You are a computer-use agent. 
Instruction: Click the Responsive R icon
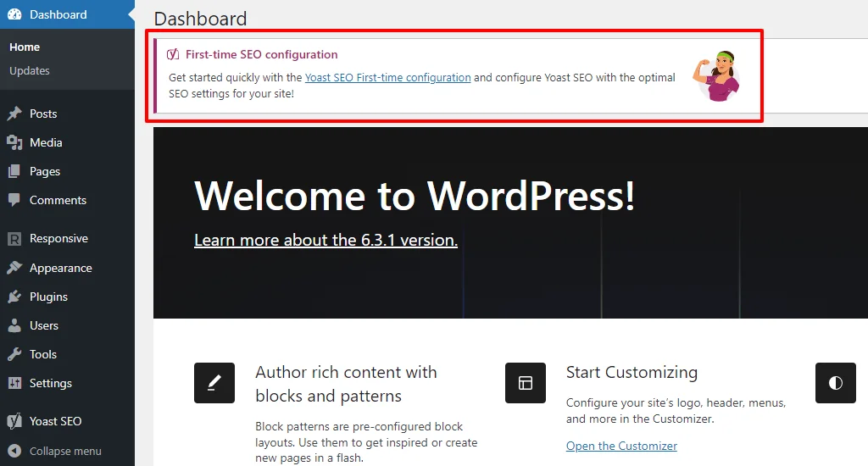[x=14, y=239]
